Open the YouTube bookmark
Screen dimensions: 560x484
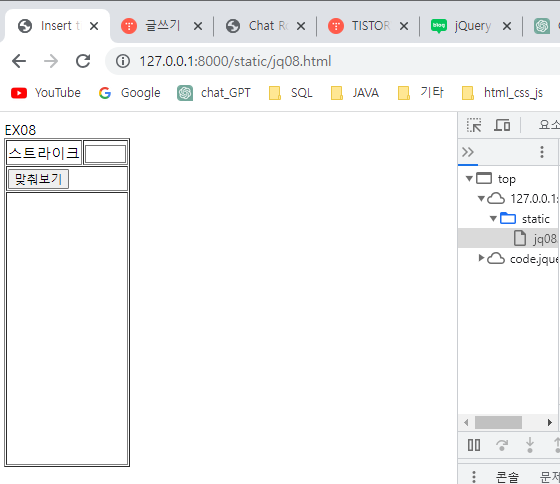point(46,93)
